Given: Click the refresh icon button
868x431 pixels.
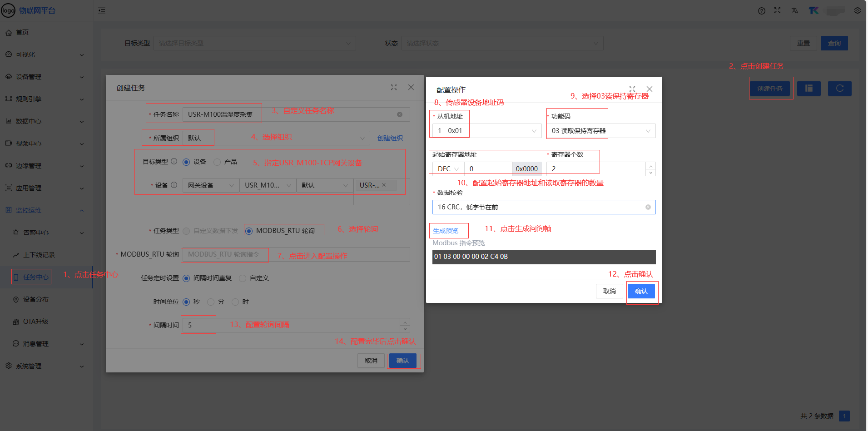Looking at the screenshot, I should point(839,89).
